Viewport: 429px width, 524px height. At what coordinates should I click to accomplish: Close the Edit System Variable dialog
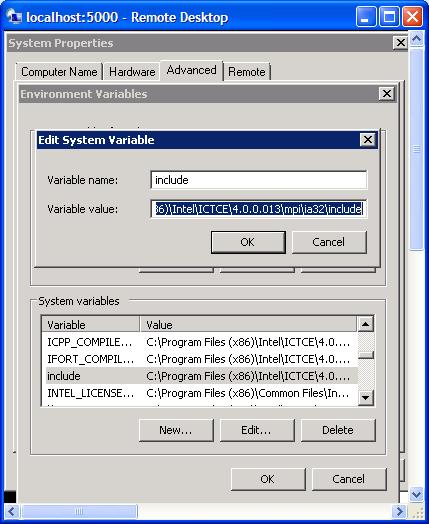click(x=368, y=140)
